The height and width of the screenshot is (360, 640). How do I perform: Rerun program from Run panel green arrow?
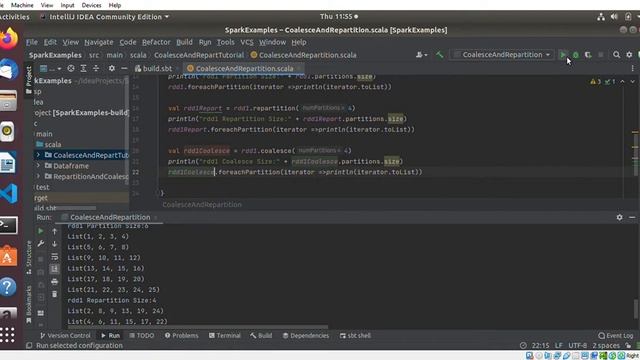pos(41,231)
